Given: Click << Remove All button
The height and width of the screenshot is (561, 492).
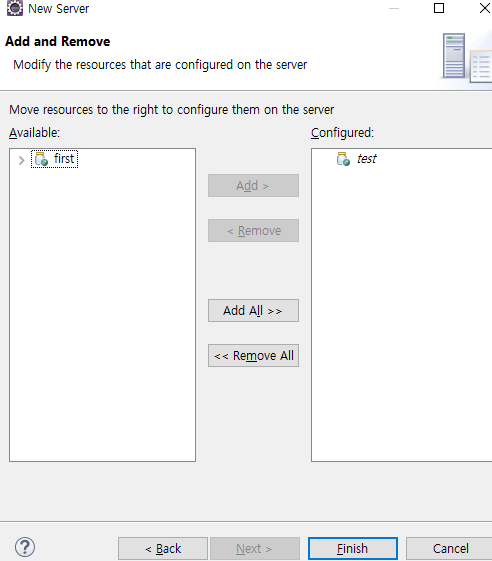Looking at the screenshot, I should 253,356.
